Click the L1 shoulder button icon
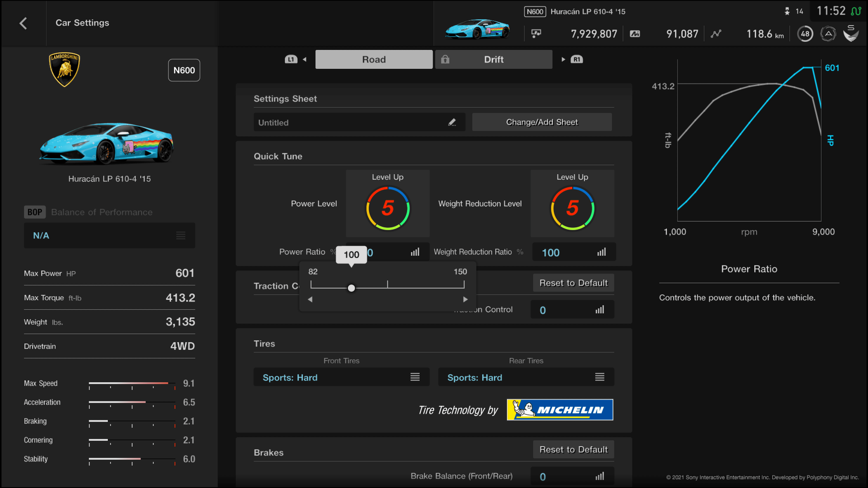This screenshot has height=488, width=868. pyautogui.click(x=291, y=59)
